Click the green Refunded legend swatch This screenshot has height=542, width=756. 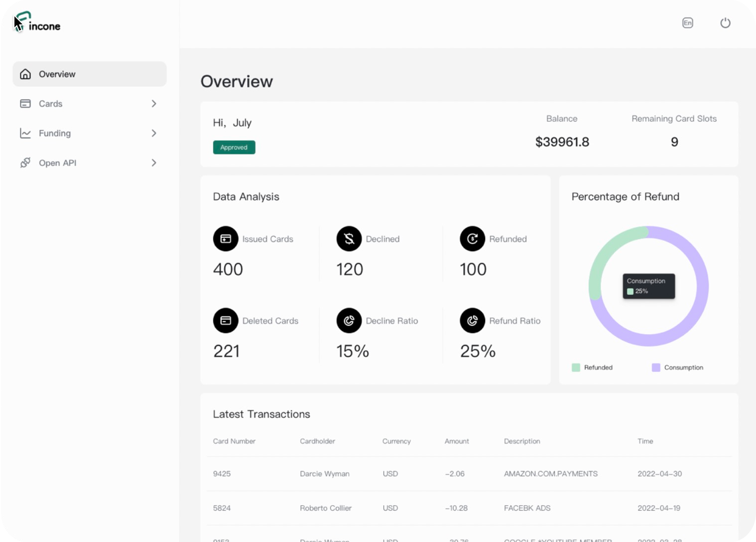[576, 368]
